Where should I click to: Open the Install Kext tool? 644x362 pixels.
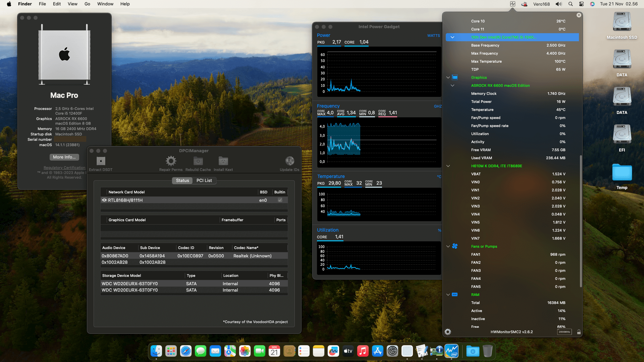coord(223,161)
